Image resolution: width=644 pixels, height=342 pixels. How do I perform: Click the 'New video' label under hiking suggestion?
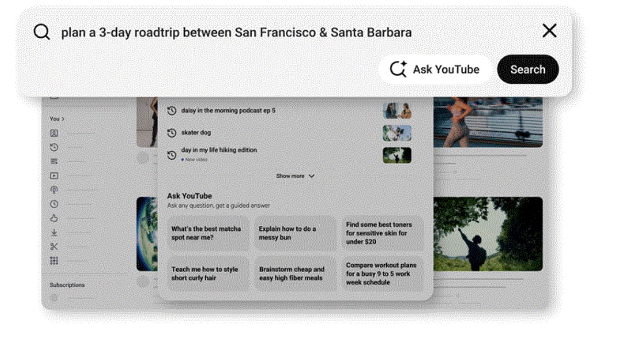click(x=196, y=160)
